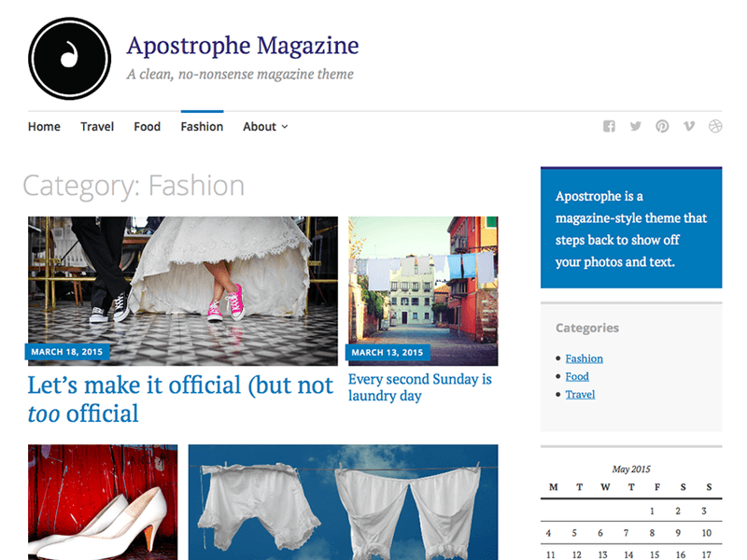747x560 pixels.
Task: Click the circular apostrophe site logo
Action: click(70, 59)
